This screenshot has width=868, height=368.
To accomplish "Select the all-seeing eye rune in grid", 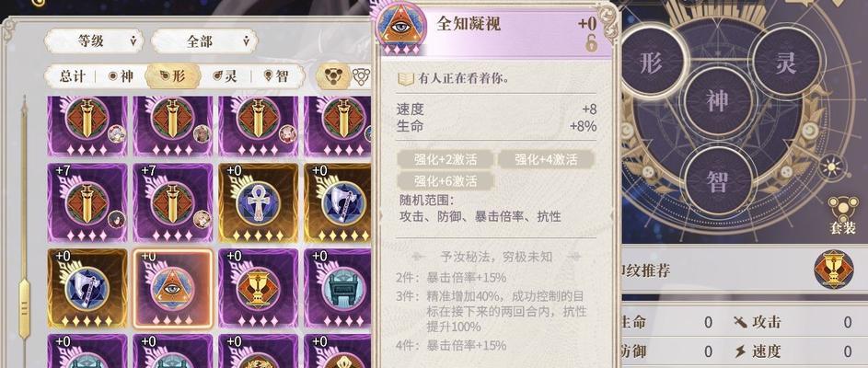I will click(173, 288).
